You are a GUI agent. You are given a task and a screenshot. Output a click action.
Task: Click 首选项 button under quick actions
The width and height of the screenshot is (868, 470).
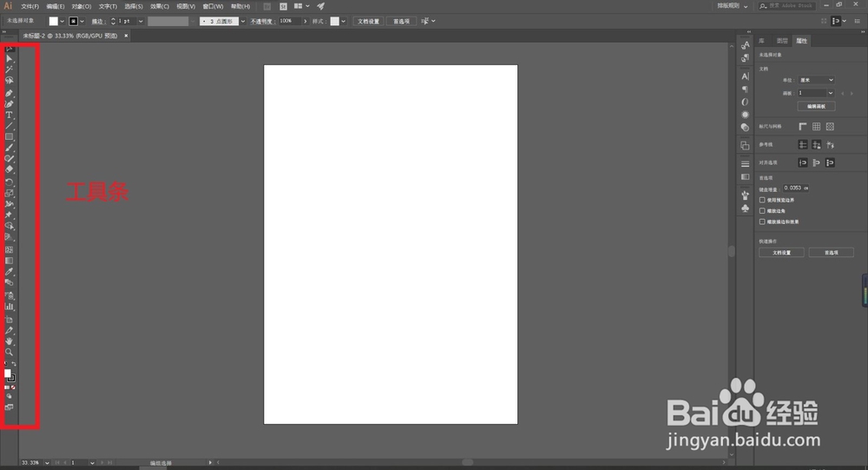click(x=831, y=253)
